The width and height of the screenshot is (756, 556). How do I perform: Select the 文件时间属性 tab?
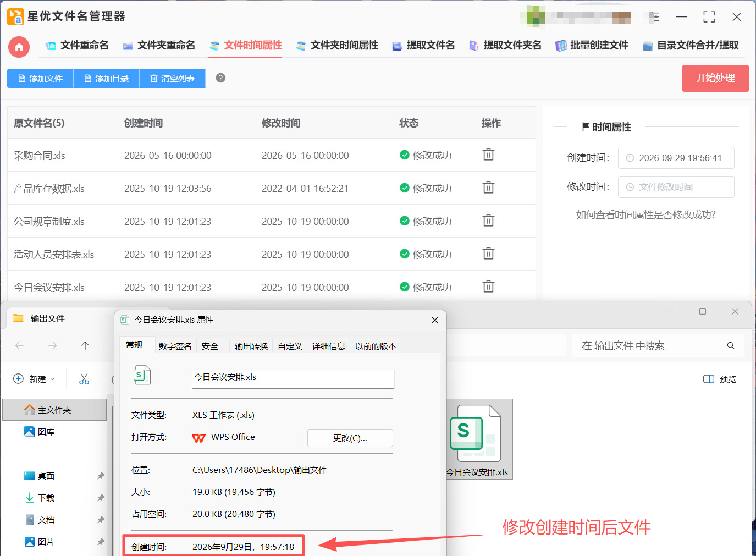245,46
